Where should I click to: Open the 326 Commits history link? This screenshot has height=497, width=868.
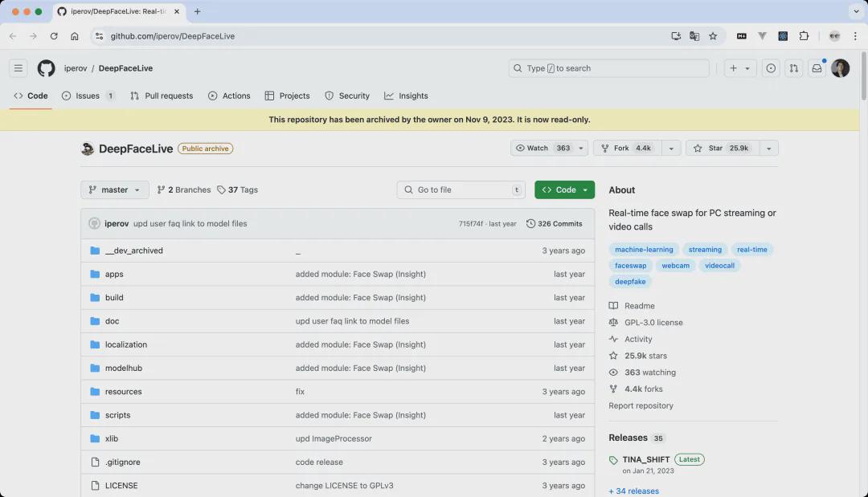[x=555, y=223]
